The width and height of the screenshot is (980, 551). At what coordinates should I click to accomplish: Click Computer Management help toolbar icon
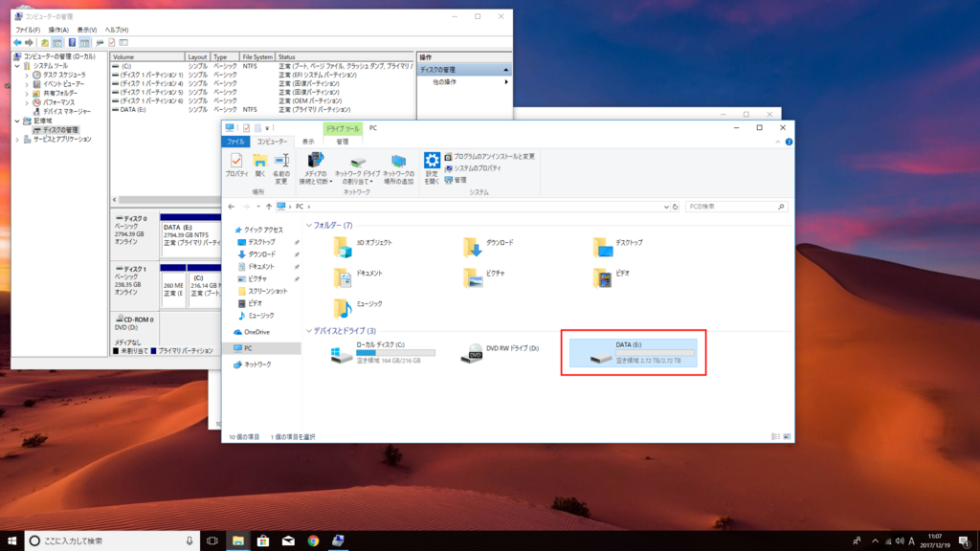coord(72,42)
